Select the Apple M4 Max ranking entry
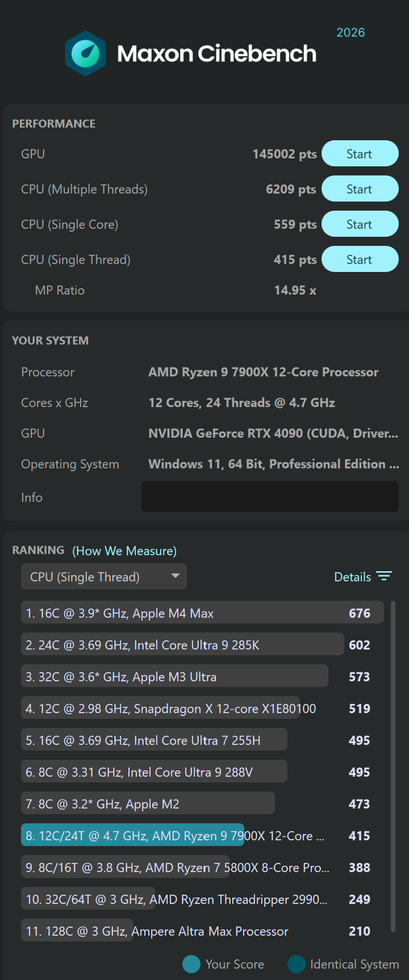This screenshot has height=980, width=409. [x=202, y=613]
